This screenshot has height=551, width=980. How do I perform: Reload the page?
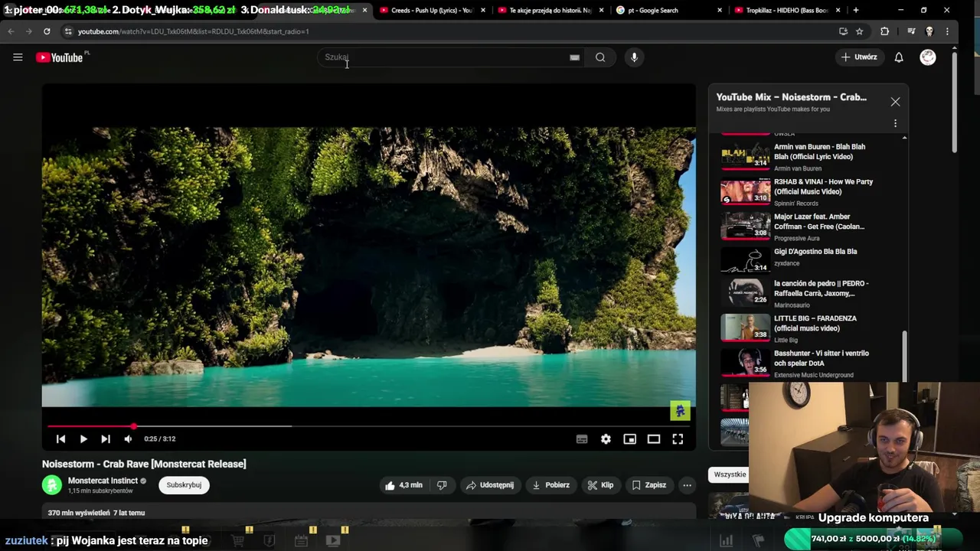click(x=47, y=31)
